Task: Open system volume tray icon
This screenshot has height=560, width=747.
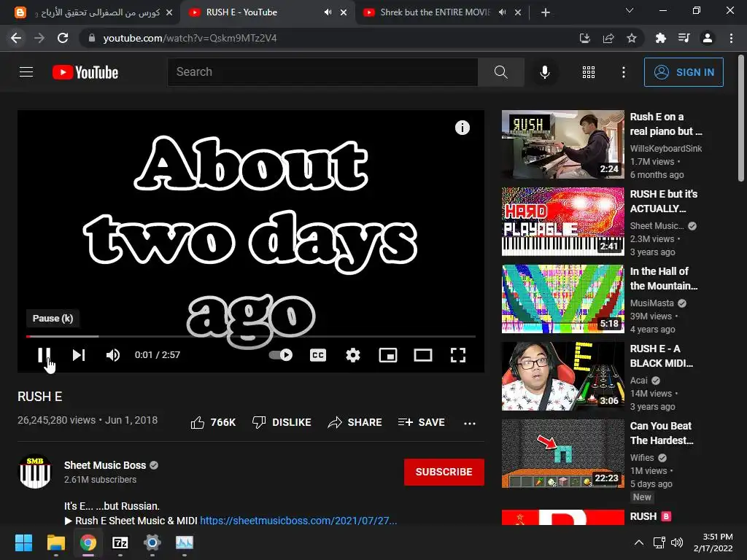Action: (676, 542)
